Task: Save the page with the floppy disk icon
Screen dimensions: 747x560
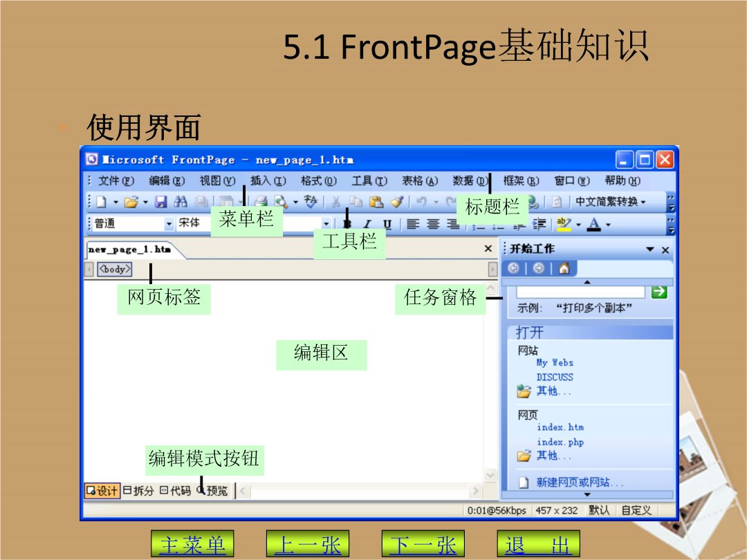Action: pyautogui.click(x=161, y=203)
